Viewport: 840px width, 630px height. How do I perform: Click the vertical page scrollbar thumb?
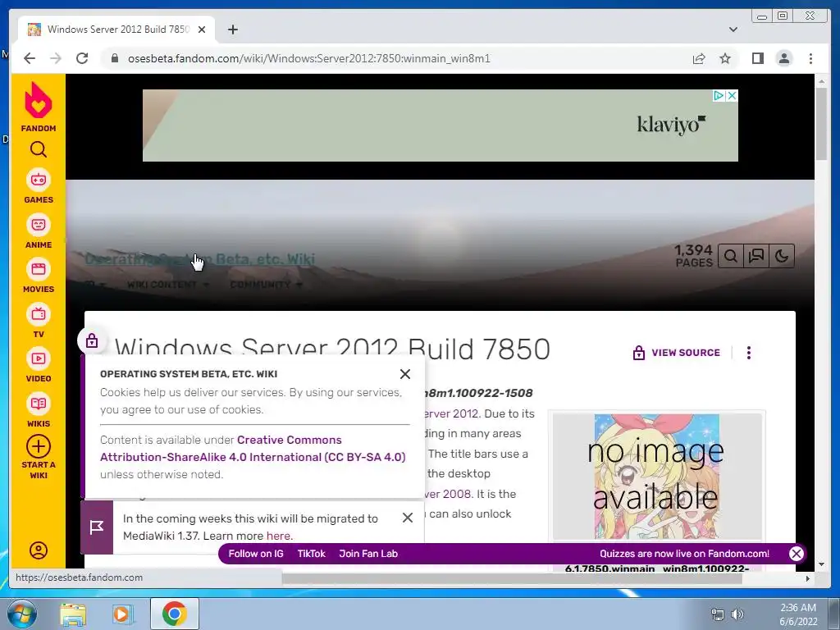[x=821, y=124]
